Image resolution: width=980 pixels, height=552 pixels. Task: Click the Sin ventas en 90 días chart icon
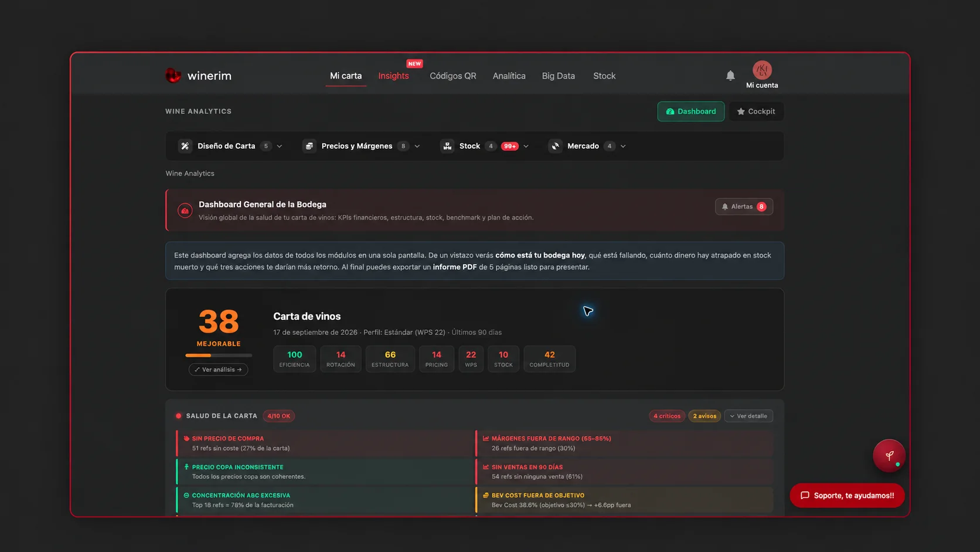pyautogui.click(x=486, y=468)
